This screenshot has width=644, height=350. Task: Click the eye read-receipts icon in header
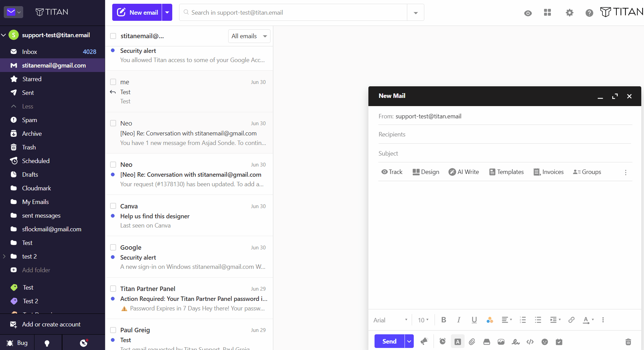pos(528,13)
